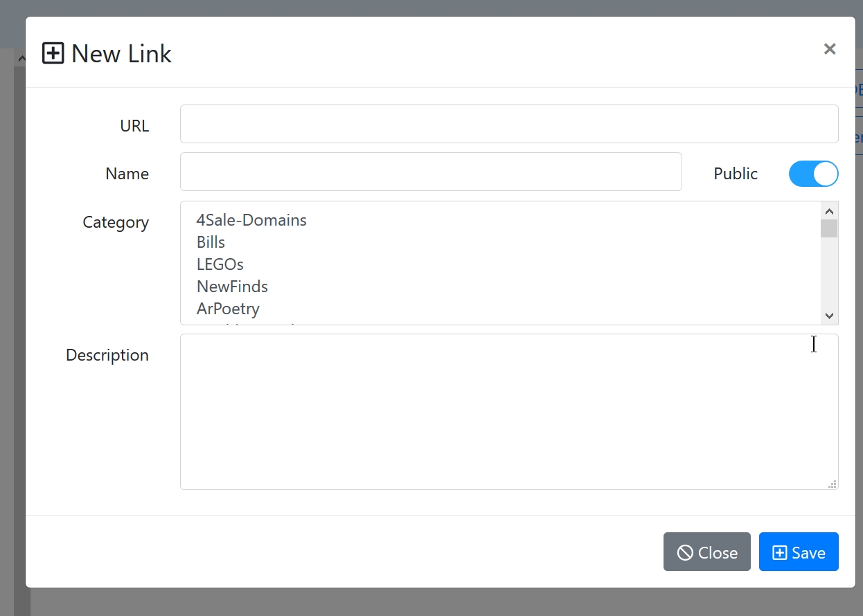The image size is (863, 616).
Task: Click the Category list scrollbar thumb
Action: tap(829, 229)
